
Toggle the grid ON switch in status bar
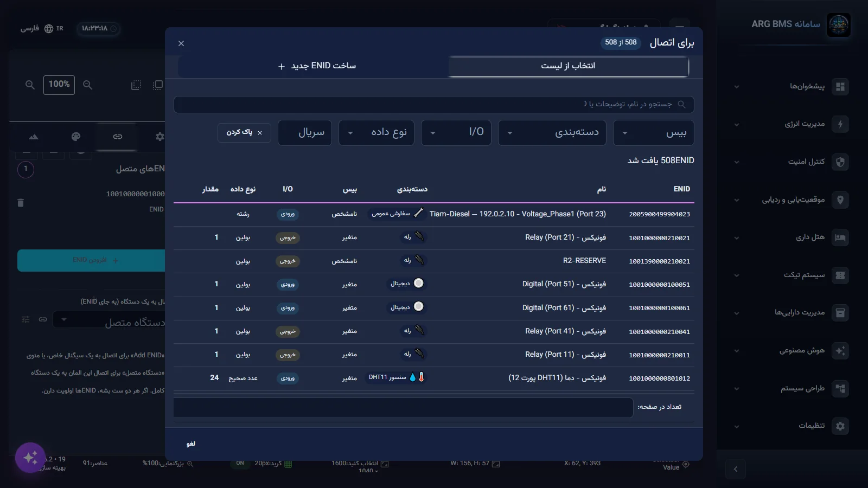tap(240, 464)
